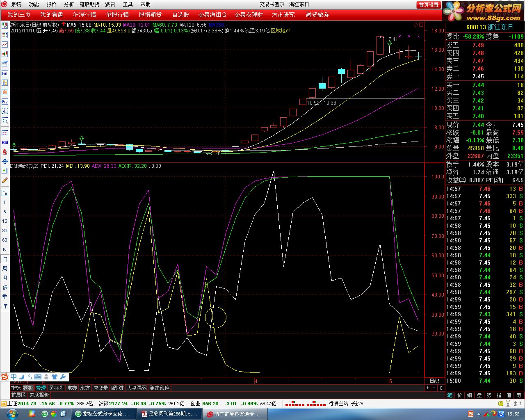Viewport: 525px width, 420px height.
Task: Click the 指标 tab below chart
Action: click(x=16, y=388)
